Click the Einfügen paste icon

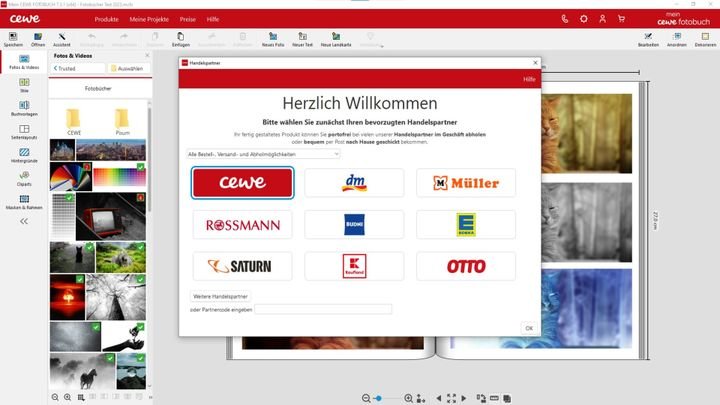point(180,39)
